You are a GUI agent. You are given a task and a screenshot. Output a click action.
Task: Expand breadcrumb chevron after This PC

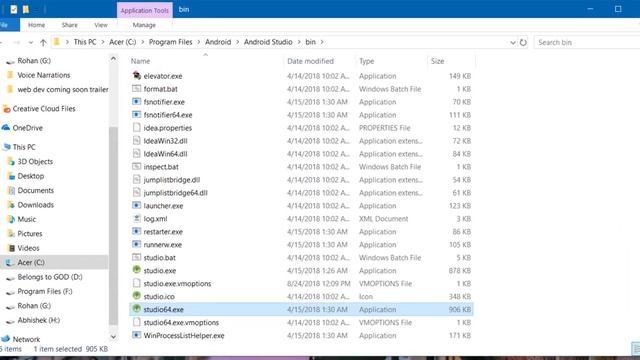point(103,42)
